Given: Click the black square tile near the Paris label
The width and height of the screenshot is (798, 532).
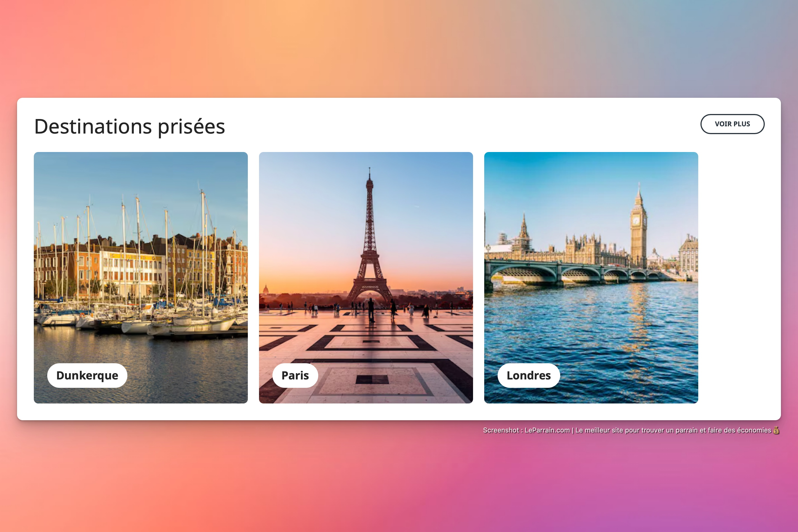Looking at the screenshot, I should (x=372, y=379).
